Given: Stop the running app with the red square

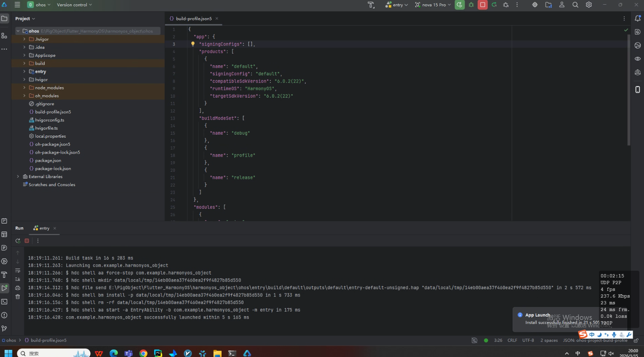Looking at the screenshot, I should click(x=483, y=5).
